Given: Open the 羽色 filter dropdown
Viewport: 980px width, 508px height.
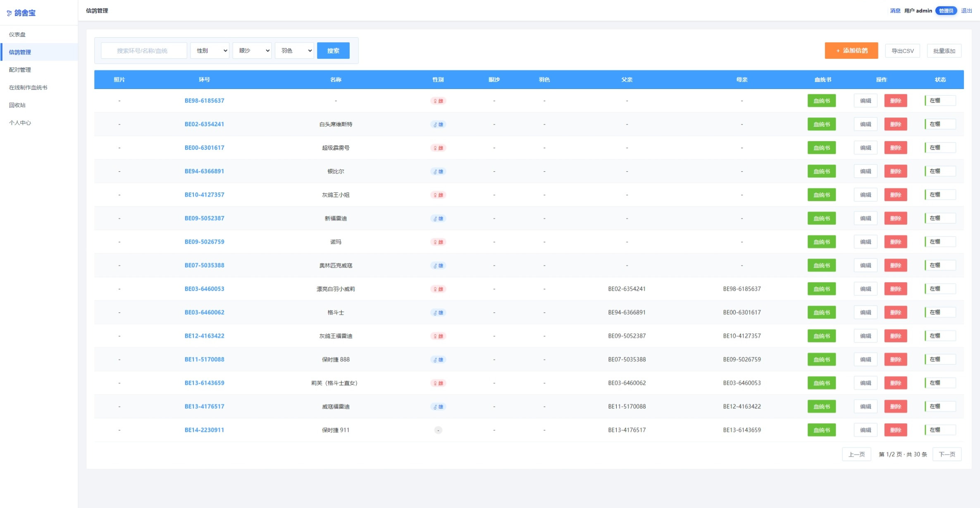Looking at the screenshot, I should click(x=294, y=50).
